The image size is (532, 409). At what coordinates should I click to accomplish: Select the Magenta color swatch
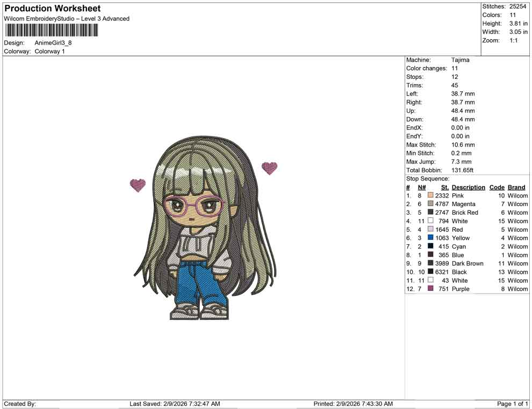430,204
